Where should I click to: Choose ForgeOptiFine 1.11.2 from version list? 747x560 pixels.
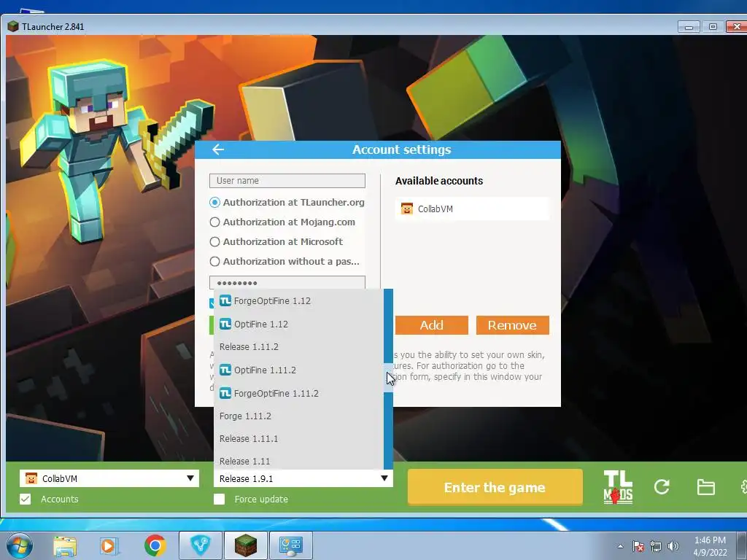pyautogui.click(x=298, y=393)
